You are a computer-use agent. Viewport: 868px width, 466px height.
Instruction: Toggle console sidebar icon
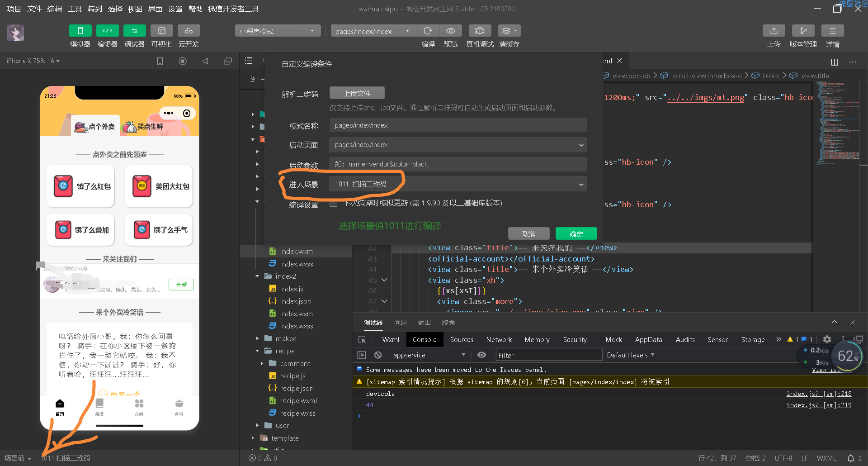pos(362,355)
